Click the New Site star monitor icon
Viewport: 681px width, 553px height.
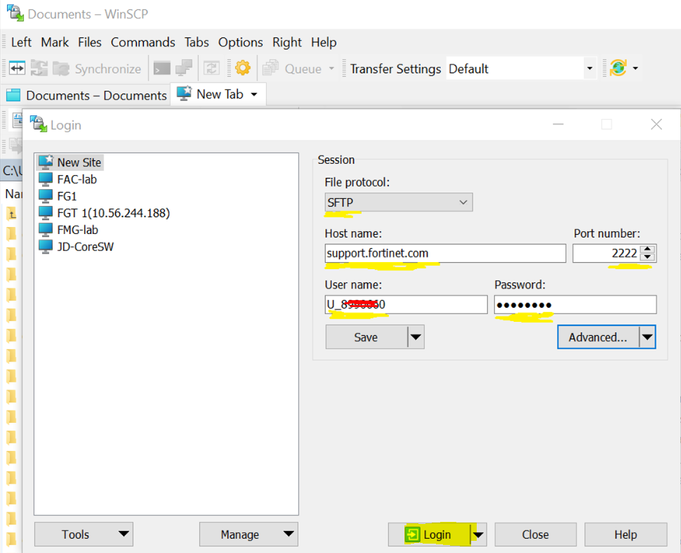coord(46,162)
